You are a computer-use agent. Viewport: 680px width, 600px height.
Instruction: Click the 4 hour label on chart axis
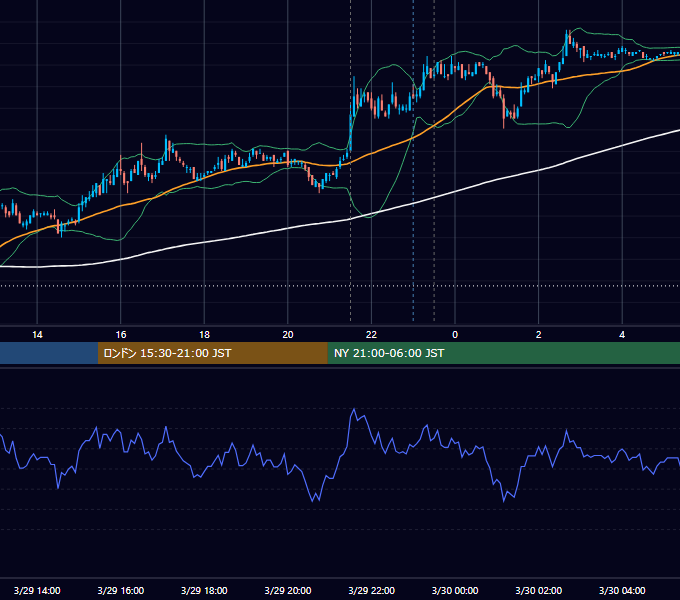pos(622,335)
